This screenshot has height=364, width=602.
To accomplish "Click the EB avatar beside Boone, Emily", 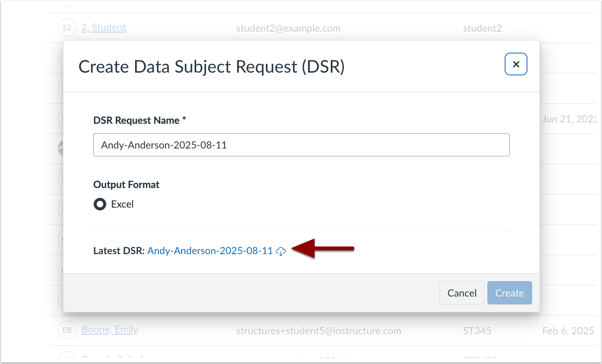I will click(67, 330).
